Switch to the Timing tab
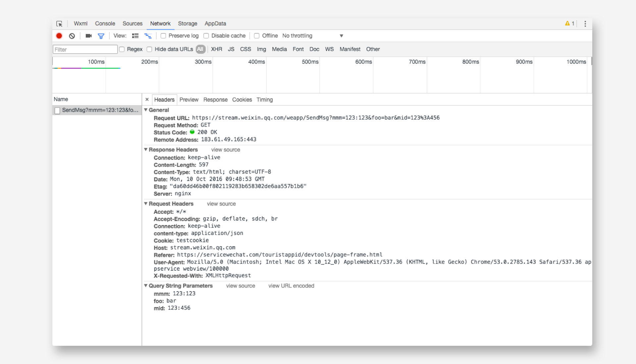Screen dimensions: 636x364 265,100
